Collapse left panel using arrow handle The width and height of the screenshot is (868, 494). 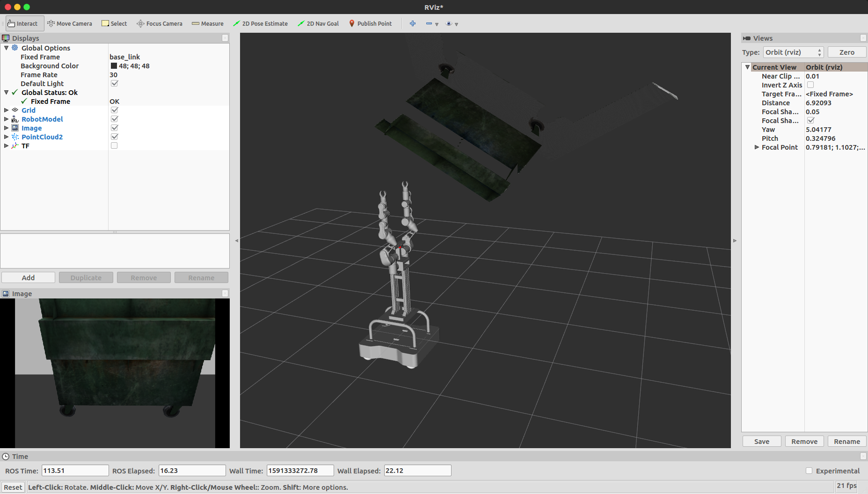click(x=237, y=240)
